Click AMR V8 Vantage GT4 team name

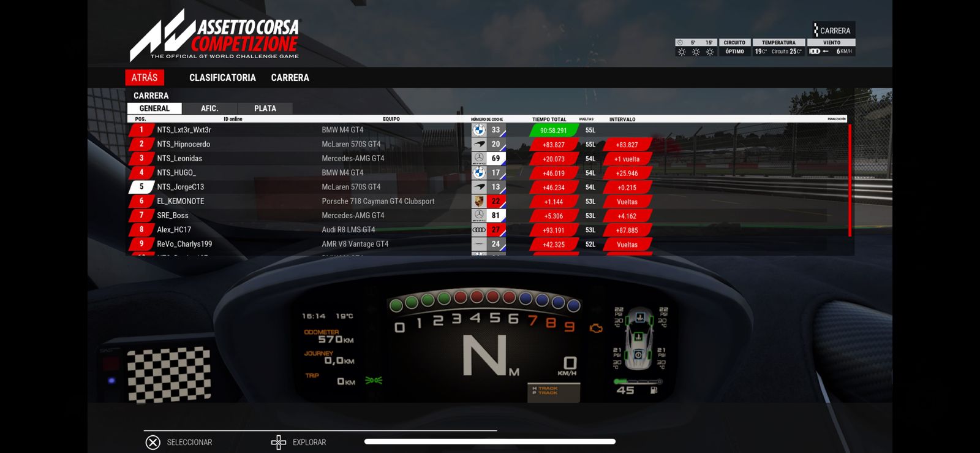355,244
